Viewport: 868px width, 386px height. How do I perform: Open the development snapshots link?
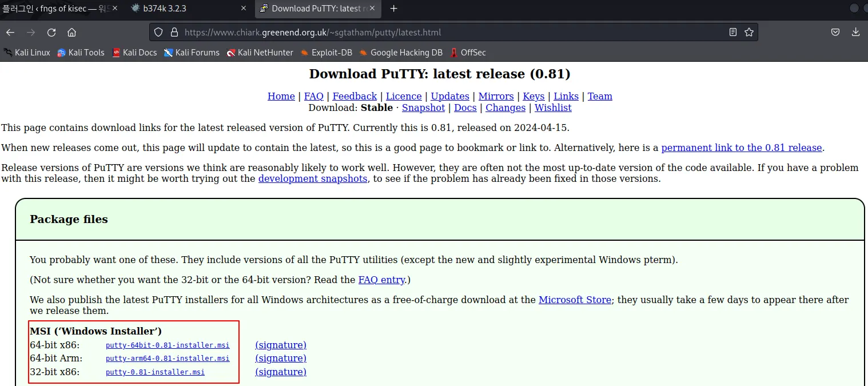pyautogui.click(x=313, y=178)
